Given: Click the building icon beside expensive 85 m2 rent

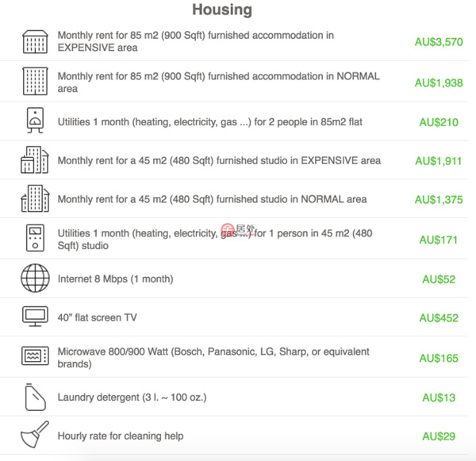Looking at the screenshot, I should (35, 42).
